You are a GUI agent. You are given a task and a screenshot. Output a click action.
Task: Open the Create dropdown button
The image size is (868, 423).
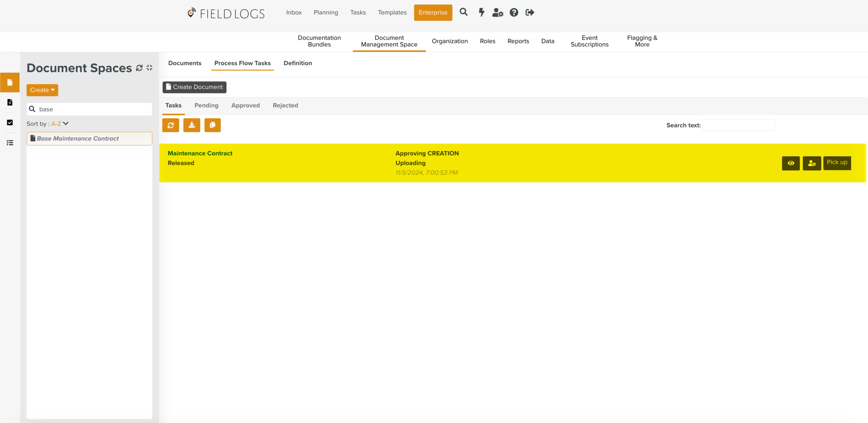(x=42, y=90)
